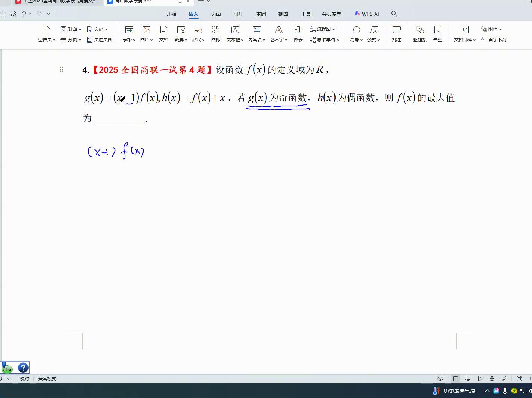This screenshot has height=398, width=532.
Task: Click the 图片 picture insert icon
Action: 146,30
